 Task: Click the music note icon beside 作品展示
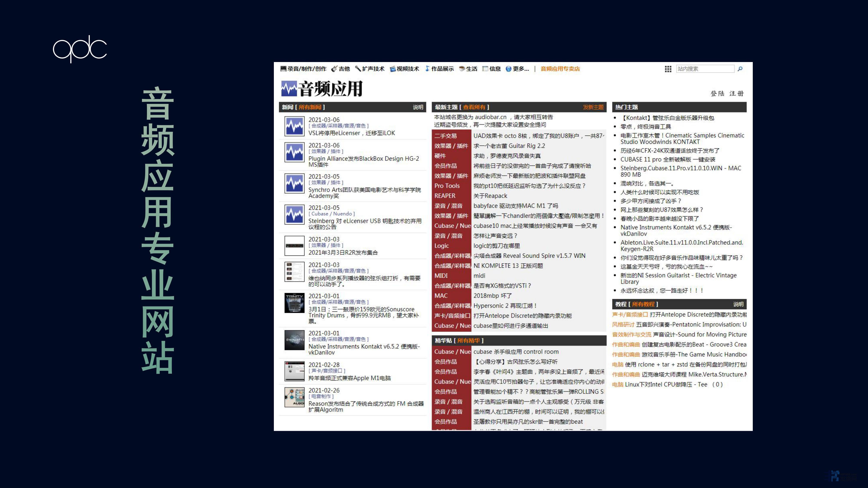pyautogui.click(x=427, y=68)
